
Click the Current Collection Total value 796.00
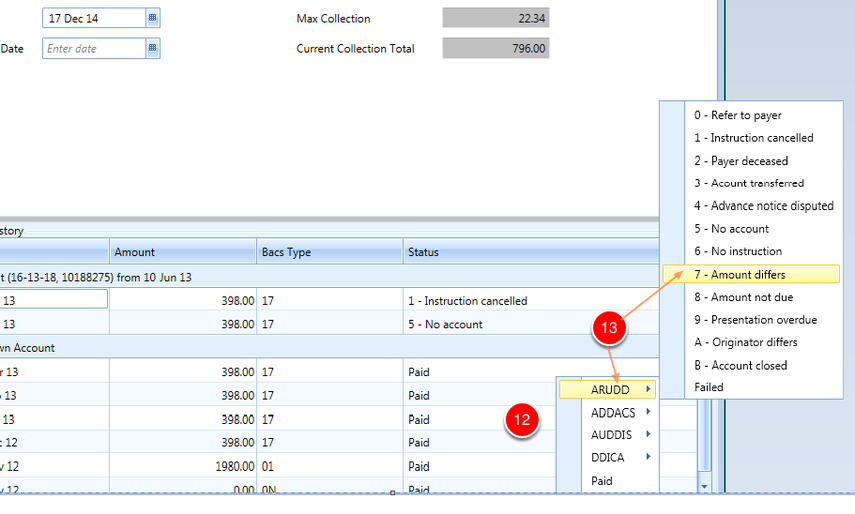coord(496,48)
